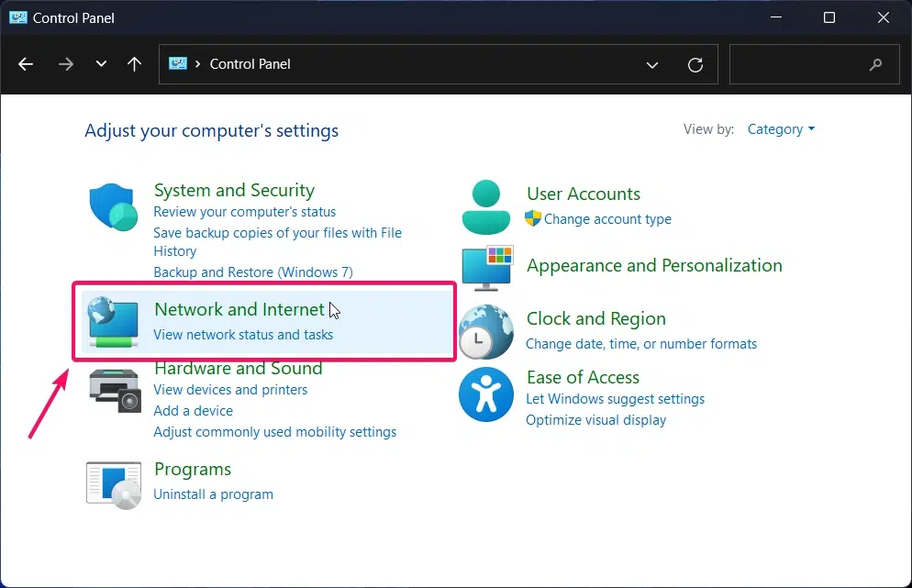This screenshot has height=588, width=912.
Task: Open Clock and Region category
Action: (596, 318)
